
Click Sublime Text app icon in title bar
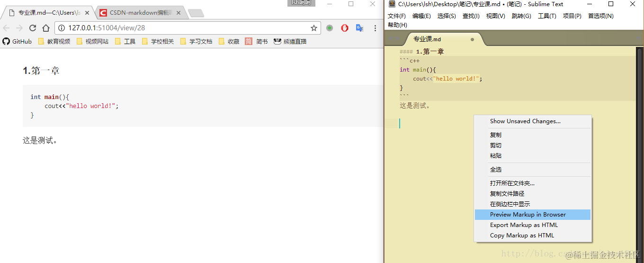coord(392,4)
